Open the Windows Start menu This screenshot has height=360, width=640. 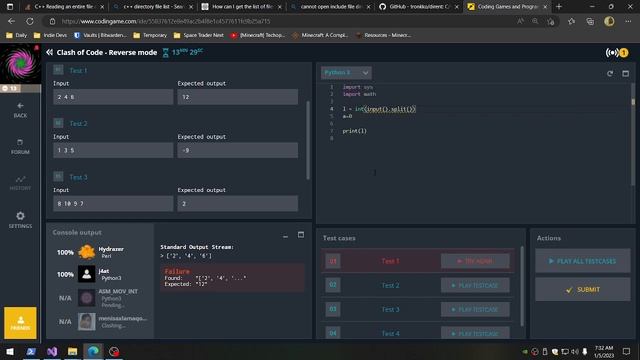click(x=10, y=351)
